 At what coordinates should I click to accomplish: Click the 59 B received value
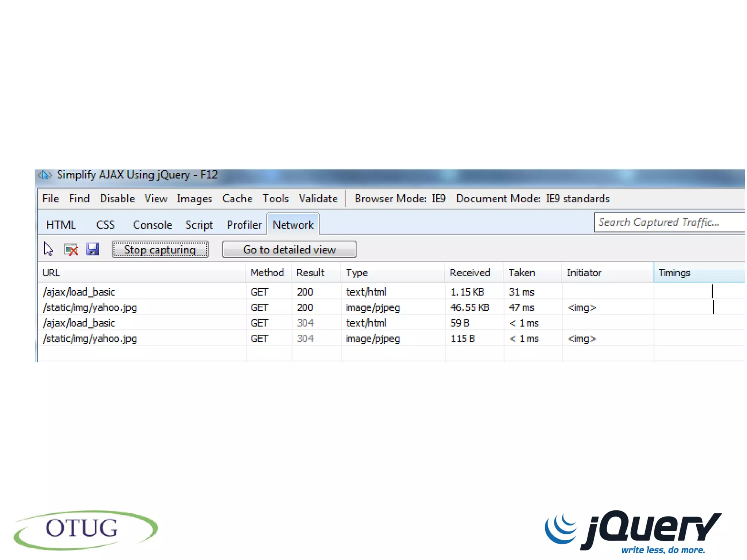(x=460, y=323)
